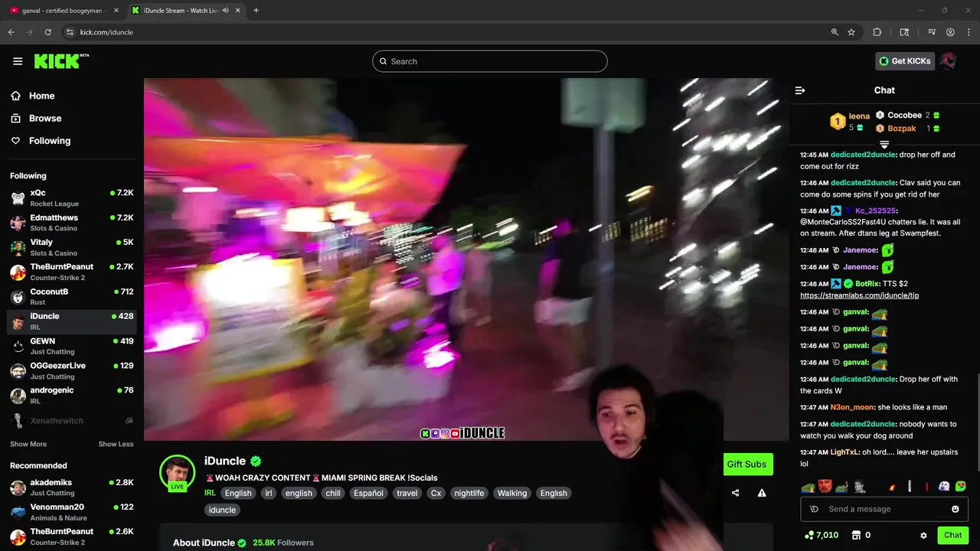Switch to iDuncle Stream tab
This screenshot has height=551, width=980.
pos(186,11)
